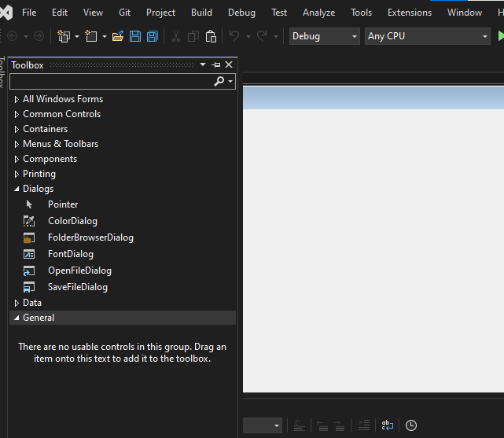Select the SaveFileDialog icon
Image resolution: width=504 pixels, height=438 pixels.
[29, 287]
